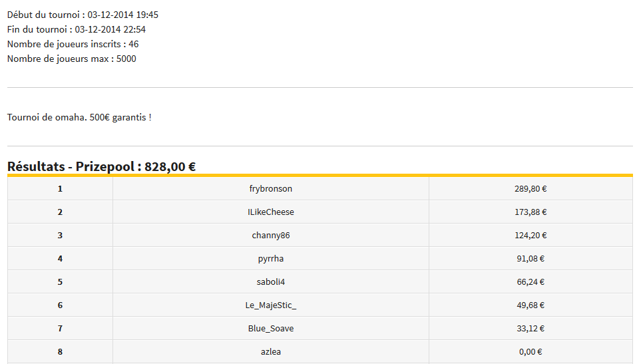This screenshot has width=639, height=364.
Task: Click player name frybronson
Action: tap(271, 189)
